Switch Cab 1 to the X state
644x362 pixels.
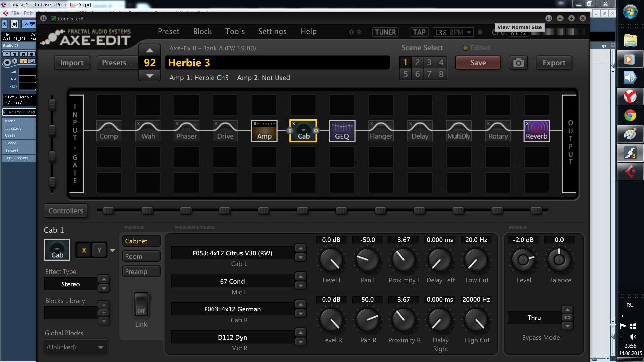84,250
